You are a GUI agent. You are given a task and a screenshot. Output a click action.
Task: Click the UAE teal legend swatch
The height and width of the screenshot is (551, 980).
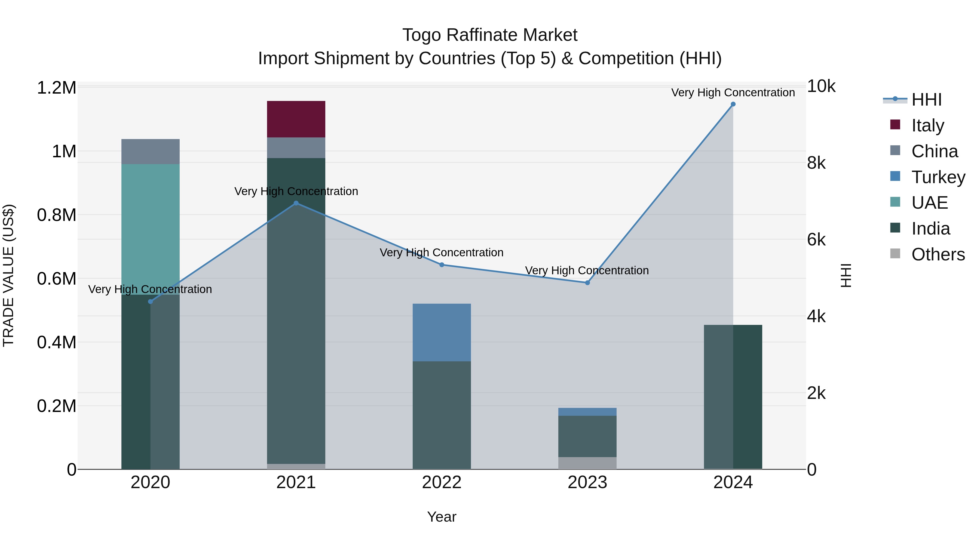[895, 202]
